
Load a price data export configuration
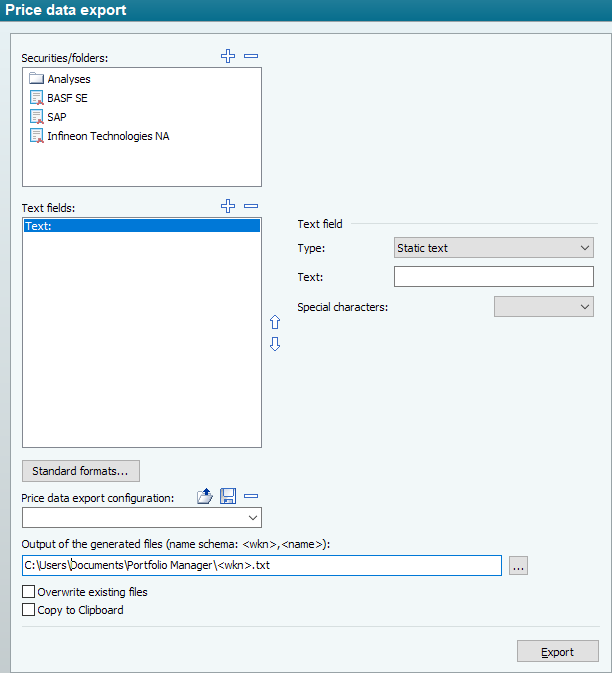click(205, 497)
